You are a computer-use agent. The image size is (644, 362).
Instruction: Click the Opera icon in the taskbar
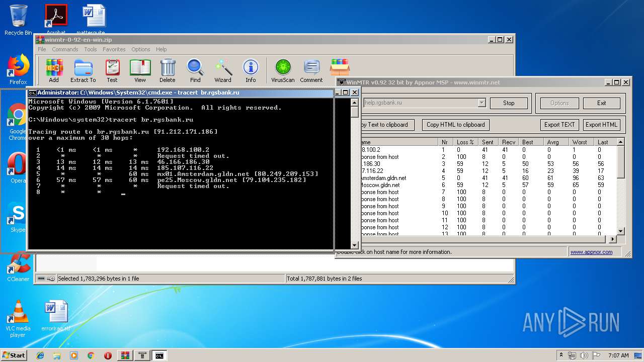tap(108, 355)
